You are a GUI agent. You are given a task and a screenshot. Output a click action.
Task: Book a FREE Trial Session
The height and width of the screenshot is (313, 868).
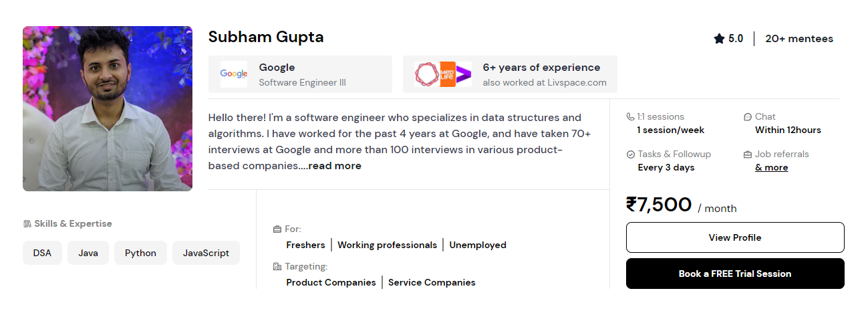pyautogui.click(x=734, y=274)
